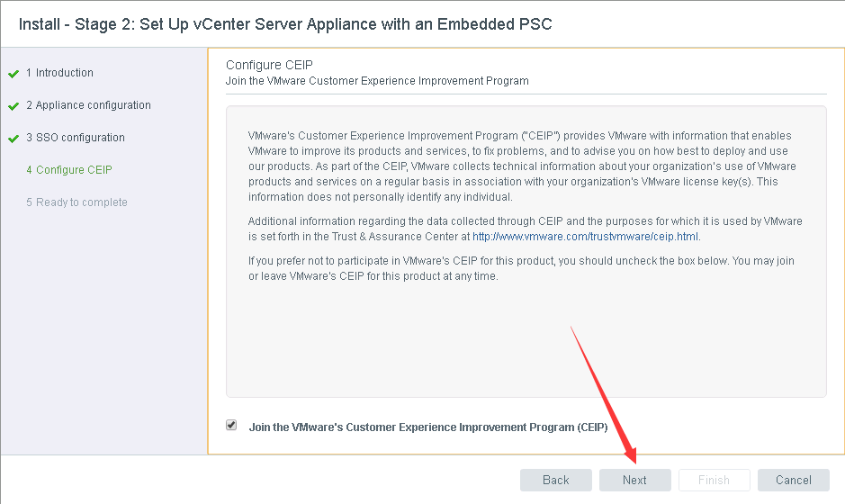Select step 4 Configure CEIP
Screen dimensions: 845x504
[69, 170]
